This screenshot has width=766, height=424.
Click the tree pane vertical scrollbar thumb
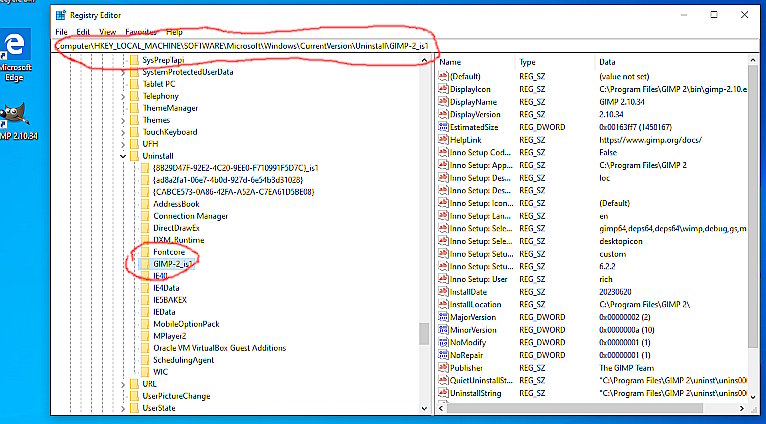point(424,334)
